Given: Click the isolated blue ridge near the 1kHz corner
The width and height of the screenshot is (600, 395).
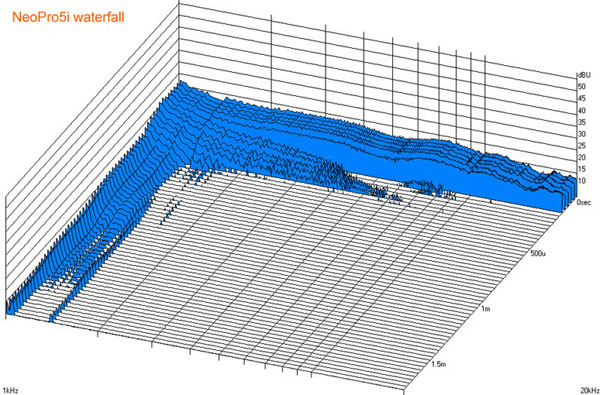Looking at the screenshot, I should click(x=54, y=317).
